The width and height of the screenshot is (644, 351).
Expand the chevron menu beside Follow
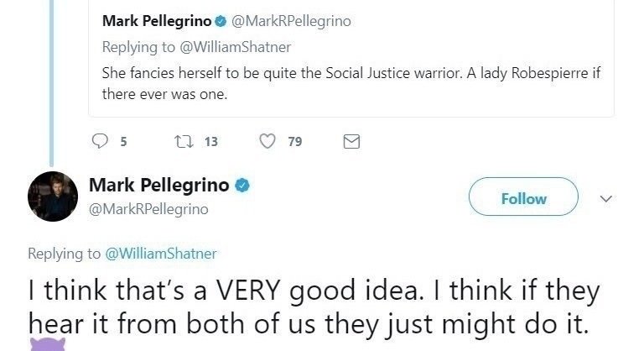tap(607, 198)
